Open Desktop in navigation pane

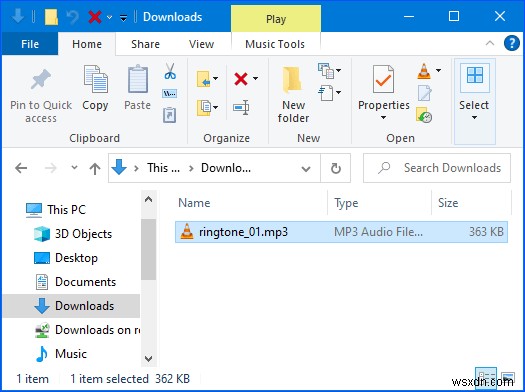point(76,258)
